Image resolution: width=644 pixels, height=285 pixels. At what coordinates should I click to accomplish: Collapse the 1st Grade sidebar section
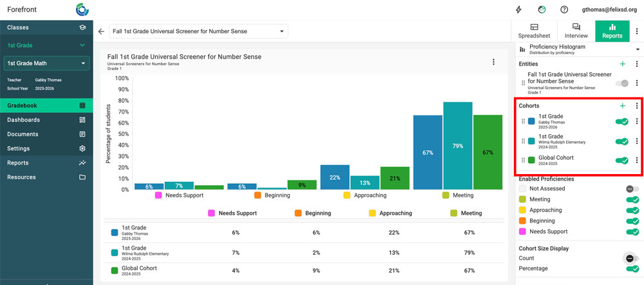click(82, 45)
